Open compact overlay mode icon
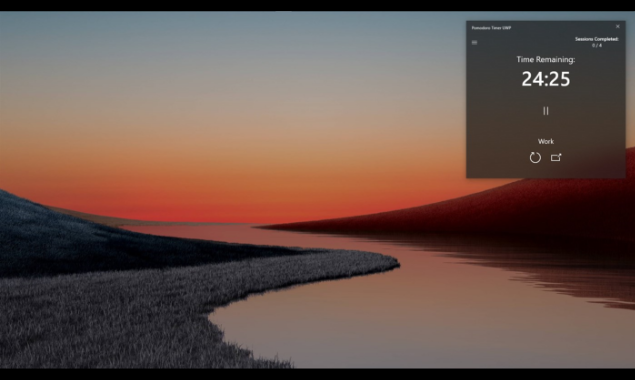The height and width of the screenshot is (380, 635). (x=556, y=157)
